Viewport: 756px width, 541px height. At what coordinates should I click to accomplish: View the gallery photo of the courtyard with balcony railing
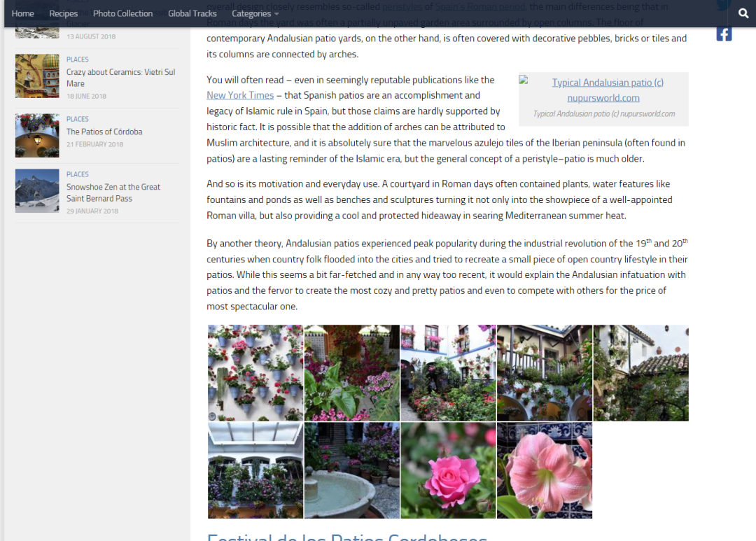(545, 373)
